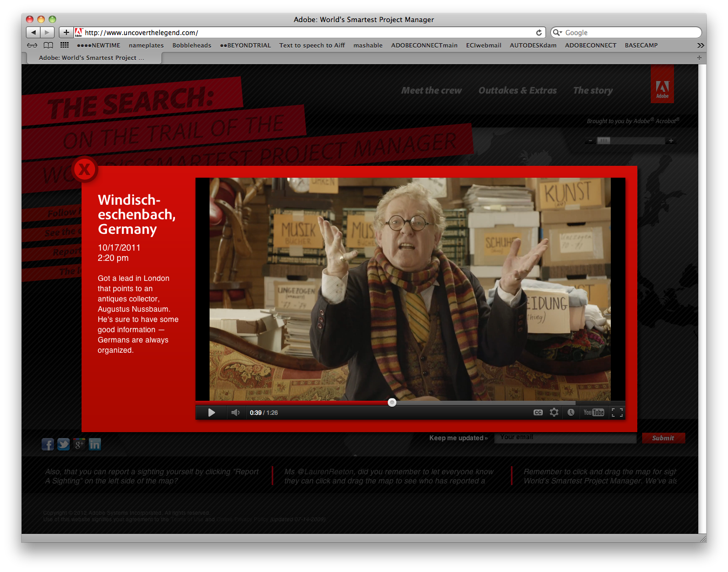Zoom in map with plus button
728x572 pixels.
pyautogui.click(x=671, y=141)
